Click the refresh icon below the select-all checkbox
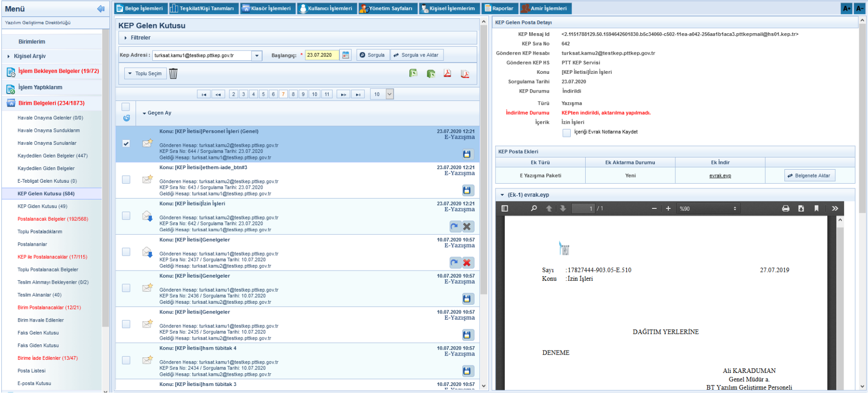Screen dimensions: 868x393 [x=126, y=118]
